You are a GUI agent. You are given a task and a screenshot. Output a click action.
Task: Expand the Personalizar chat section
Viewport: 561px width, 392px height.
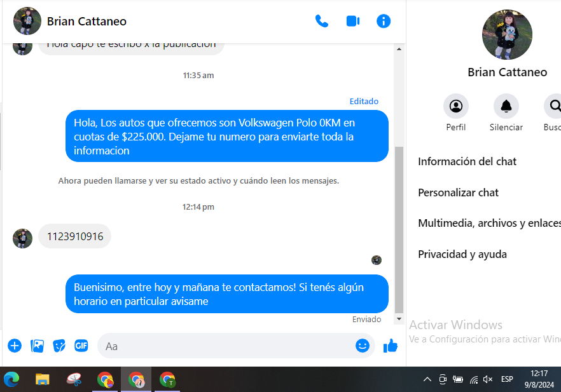pos(458,193)
